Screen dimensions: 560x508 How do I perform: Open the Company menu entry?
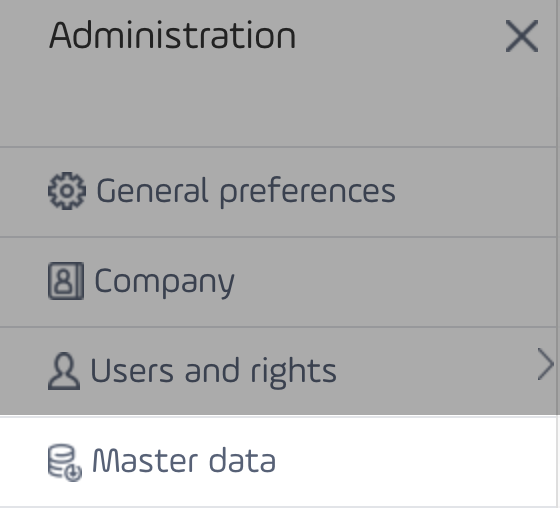[278, 282]
